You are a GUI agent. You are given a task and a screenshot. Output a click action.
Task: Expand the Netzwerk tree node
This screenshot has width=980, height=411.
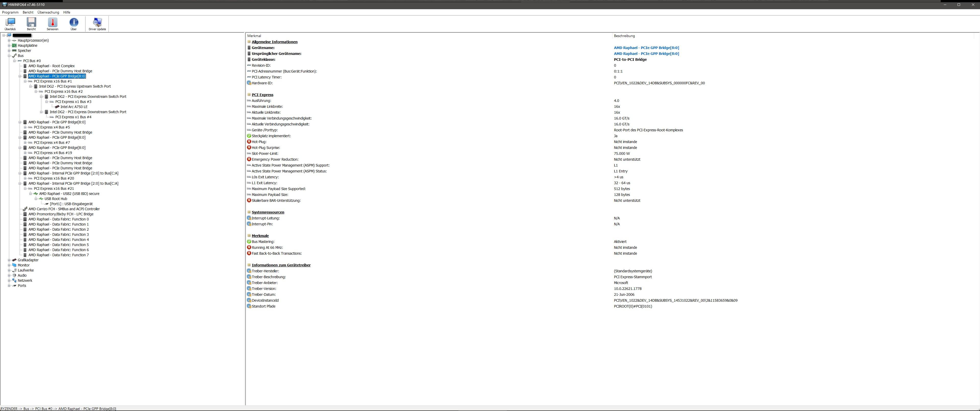point(9,280)
